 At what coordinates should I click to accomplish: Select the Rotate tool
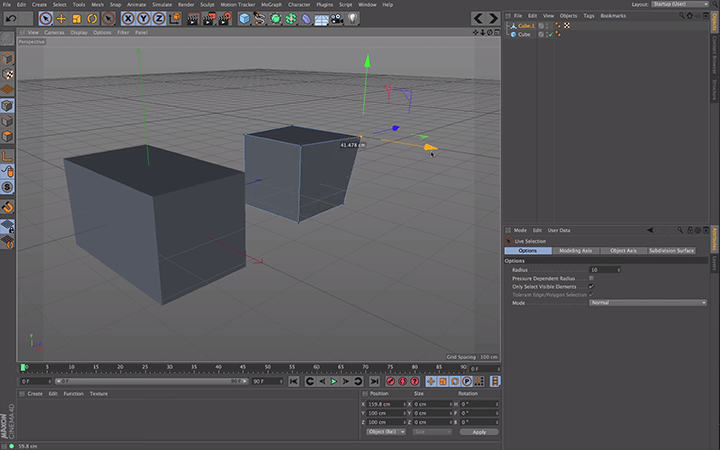click(92, 19)
